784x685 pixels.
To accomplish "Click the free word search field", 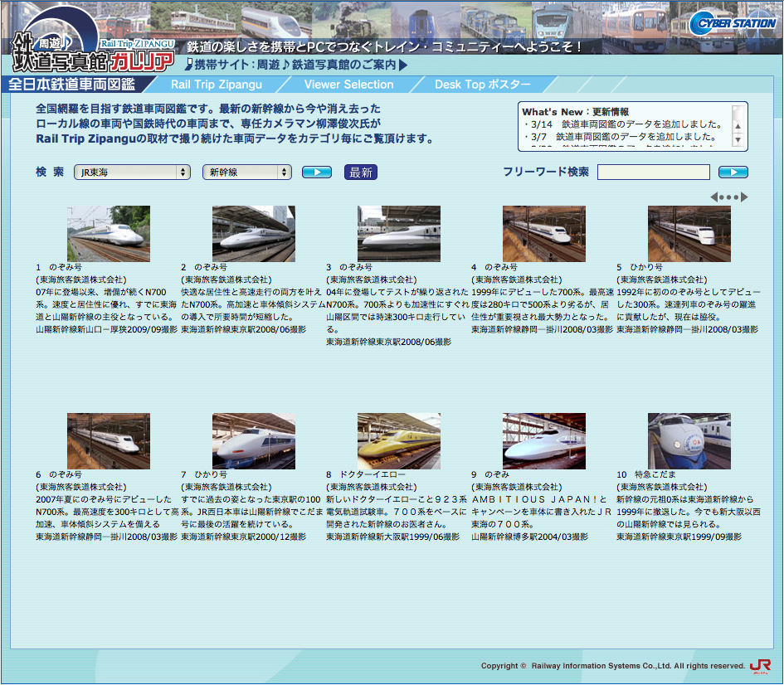I will click(654, 172).
